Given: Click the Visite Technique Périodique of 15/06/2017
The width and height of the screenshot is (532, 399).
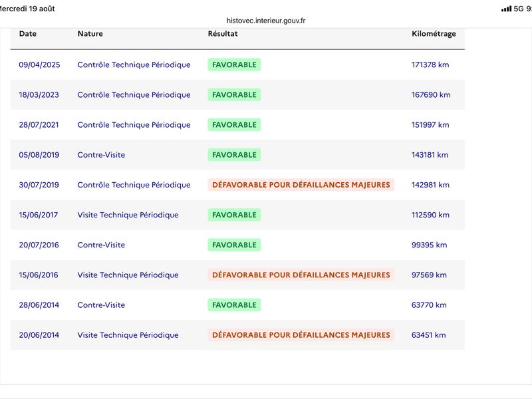Looking at the screenshot, I should coord(128,215).
